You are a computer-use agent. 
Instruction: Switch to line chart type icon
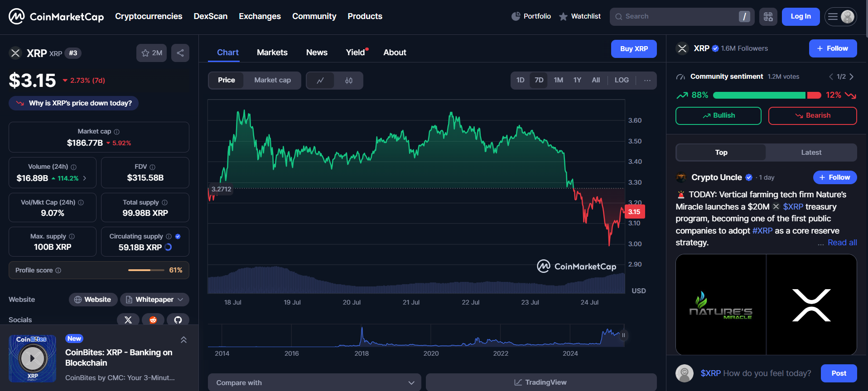pos(320,81)
